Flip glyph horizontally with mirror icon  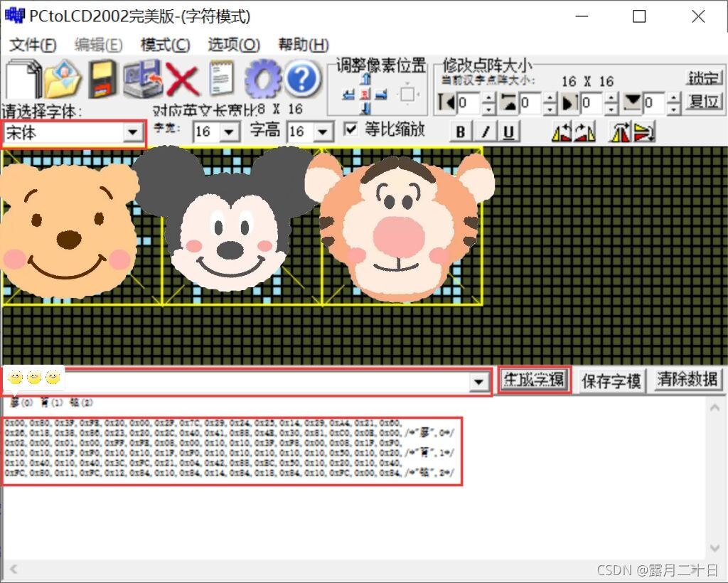coord(620,132)
